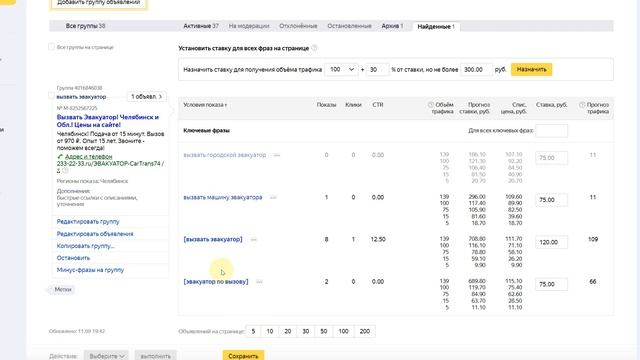Click 'Ключевые фразы' section heading
Viewport: 640px width, 360px height.
click(207, 131)
